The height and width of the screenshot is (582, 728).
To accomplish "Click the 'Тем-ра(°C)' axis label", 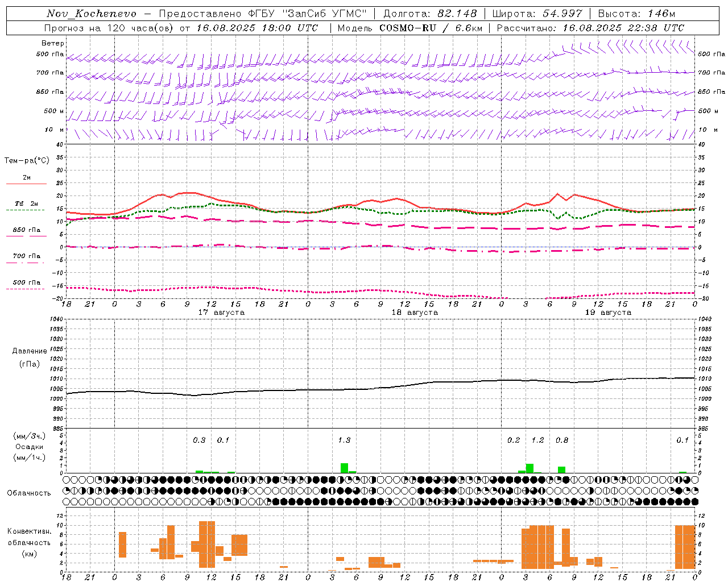I will coord(27,161).
